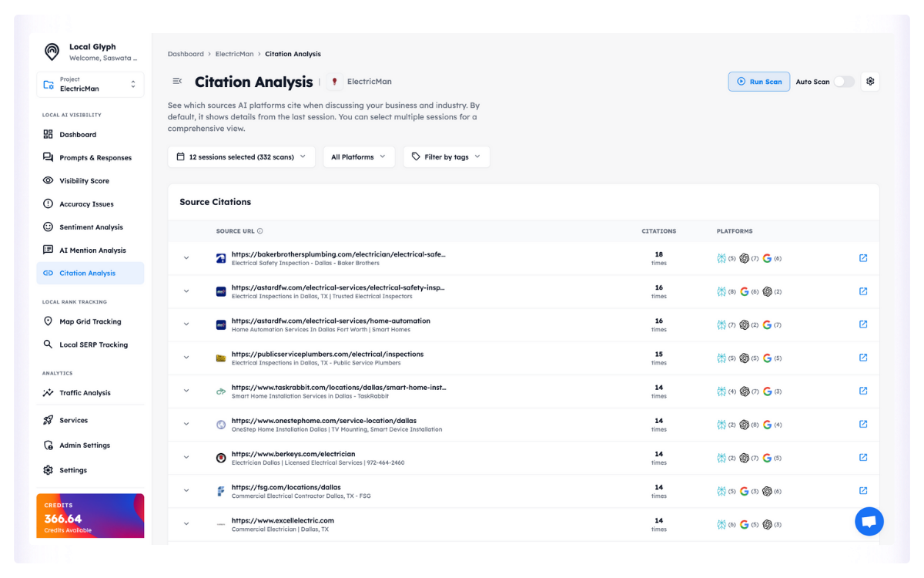Screen dimensions: 924x578
Task: Open the Filter by tags dropdown
Action: click(x=446, y=157)
